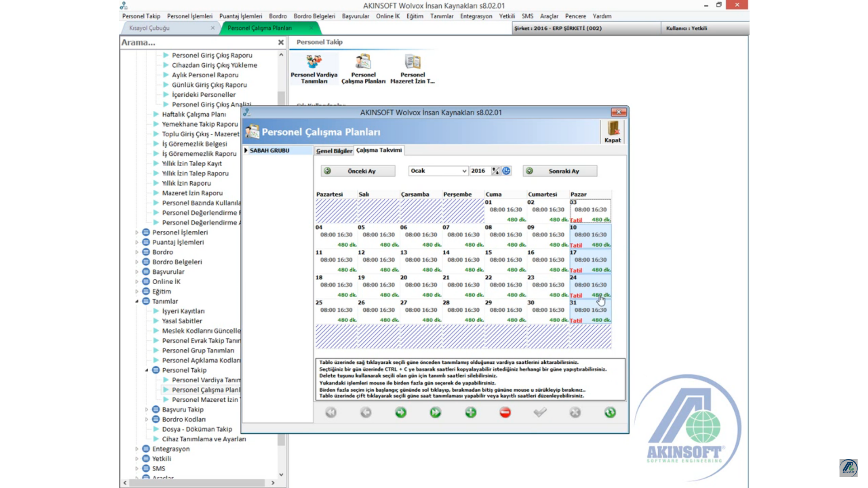Open the Tanımlar menu
The height and width of the screenshot is (488, 868).
click(442, 16)
